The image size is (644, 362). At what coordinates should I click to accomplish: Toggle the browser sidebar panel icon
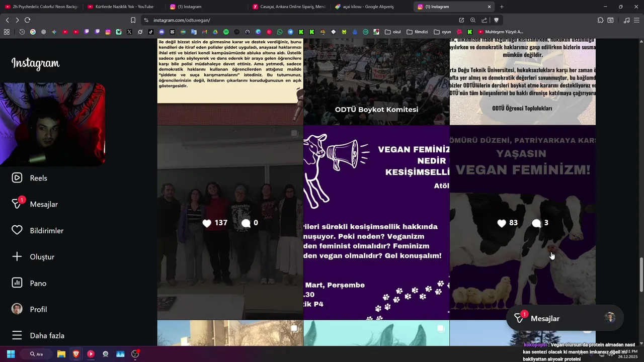tap(610, 20)
